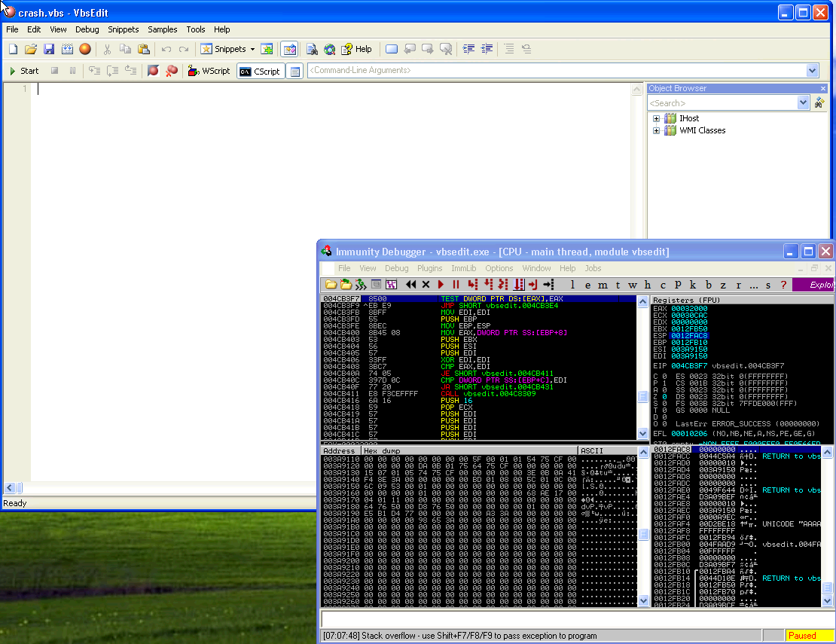This screenshot has width=836, height=644.
Task: Open the Object Browser search dropdown arrow
Action: tap(804, 103)
